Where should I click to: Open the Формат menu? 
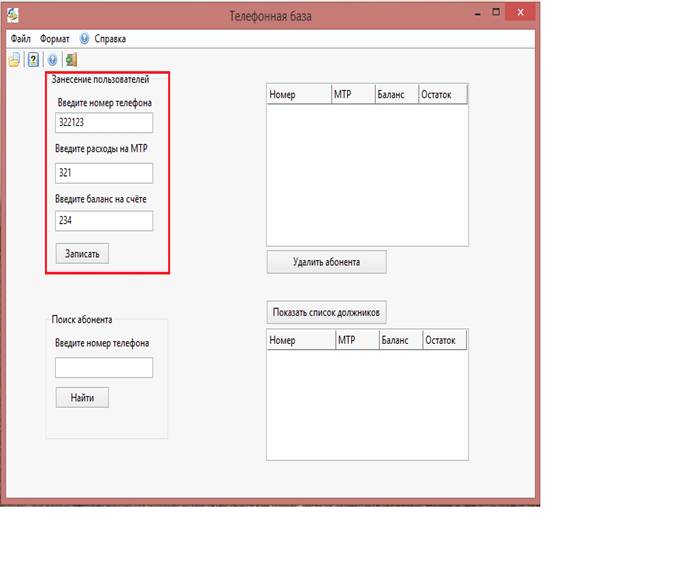pyautogui.click(x=55, y=39)
